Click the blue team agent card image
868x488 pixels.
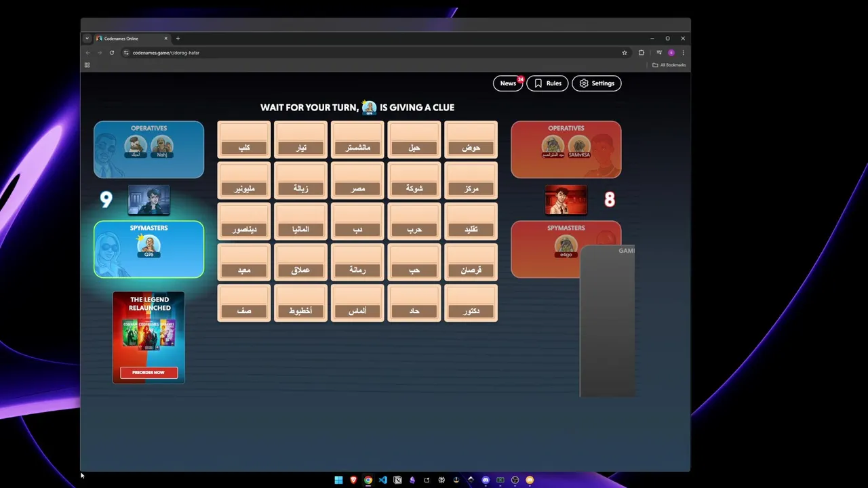point(149,199)
